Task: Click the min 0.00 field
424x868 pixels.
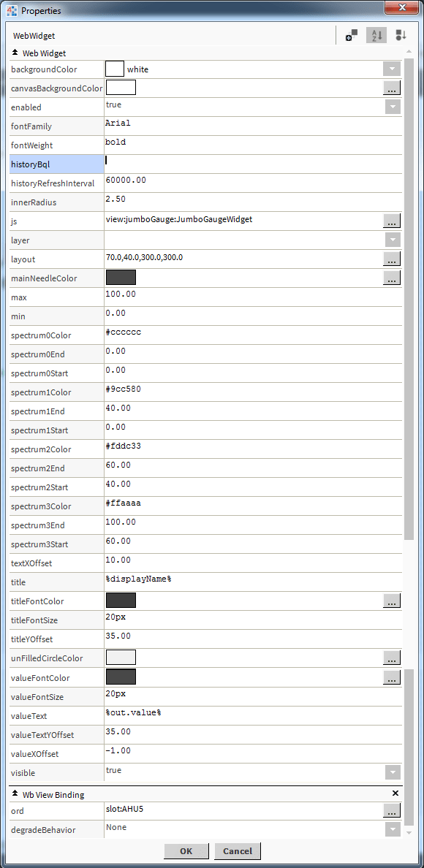Action: pyautogui.click(x=253, y=316)
